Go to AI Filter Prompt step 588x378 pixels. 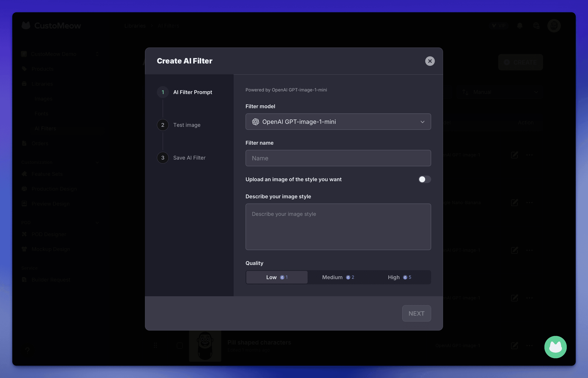(x=192, y=92)
